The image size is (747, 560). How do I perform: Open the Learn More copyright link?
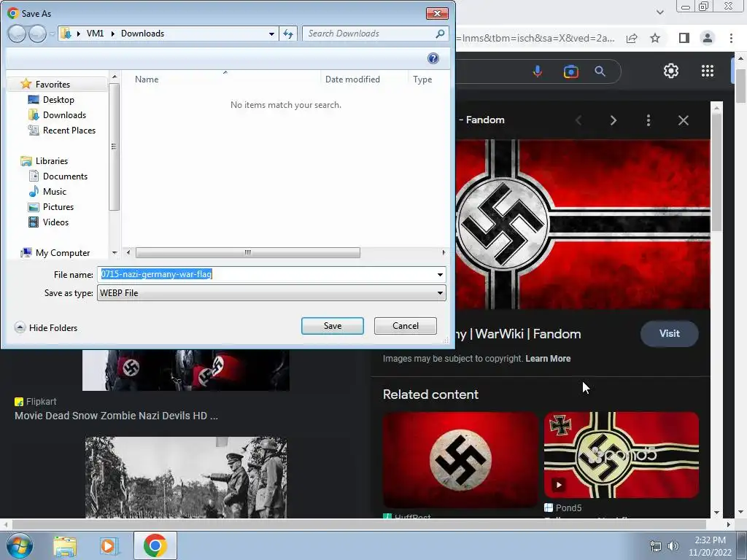click(x=548, y=359)
